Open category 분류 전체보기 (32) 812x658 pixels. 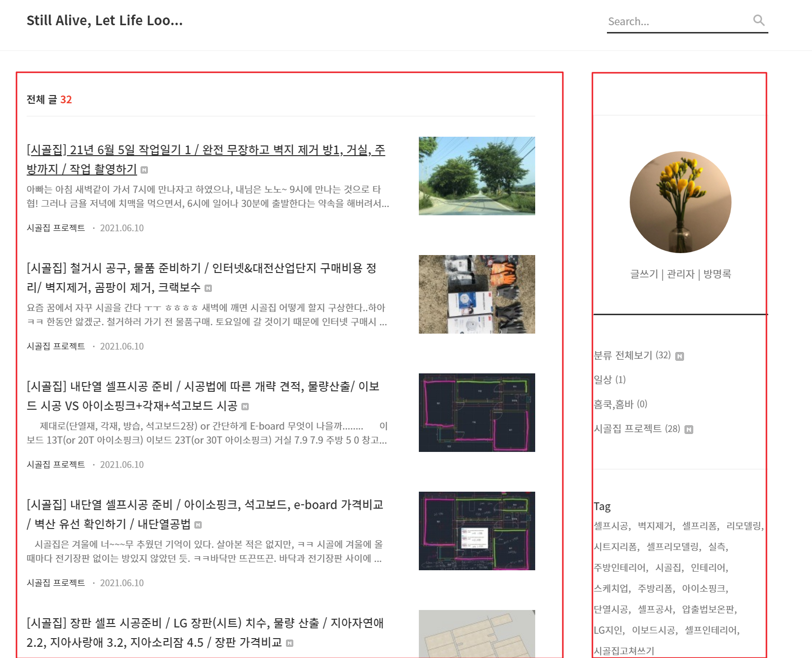[x=633, y=355]
